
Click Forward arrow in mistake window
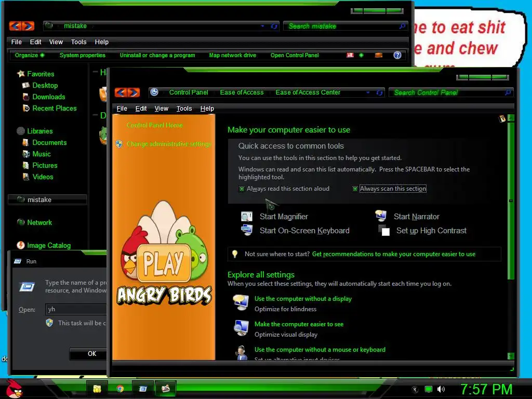coord(28,26)
